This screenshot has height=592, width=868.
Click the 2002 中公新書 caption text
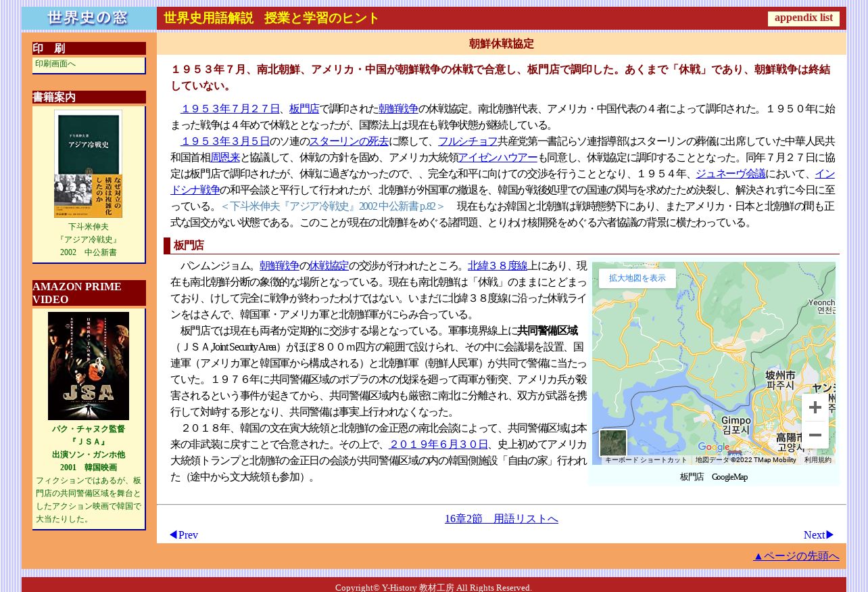[x=89, y=252]
